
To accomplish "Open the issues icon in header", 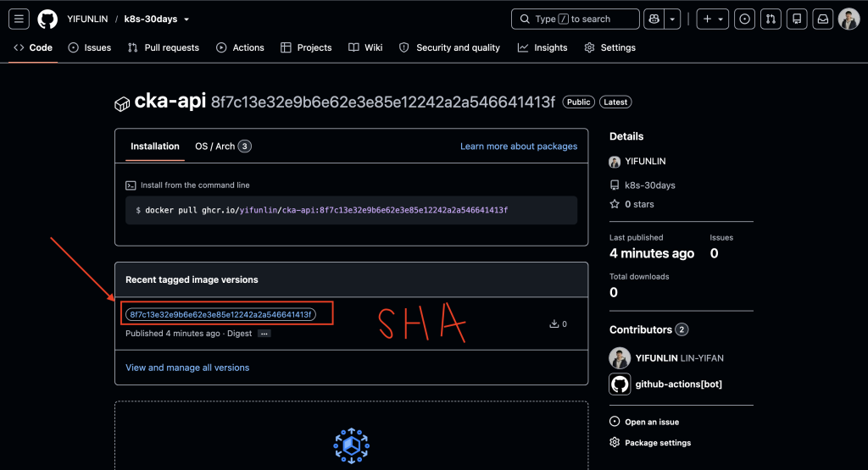I will point(744,19).
